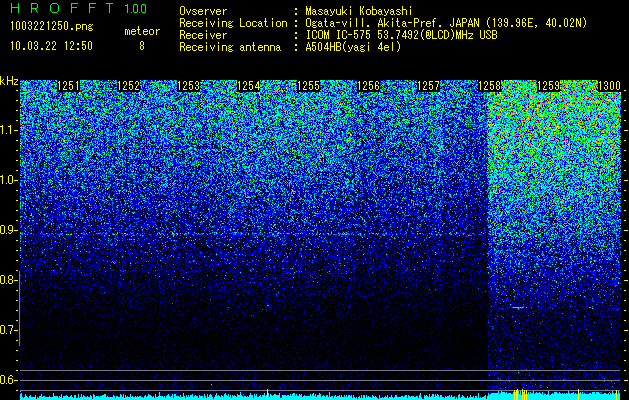Click the 1258 time marker
629x400 pixels.
(x=489, y=86)
